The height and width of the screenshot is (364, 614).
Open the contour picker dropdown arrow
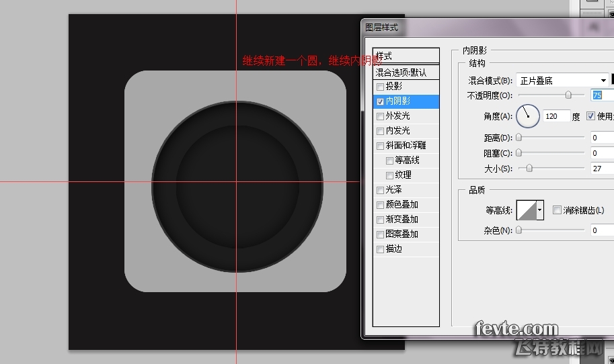tap(539, 210)
